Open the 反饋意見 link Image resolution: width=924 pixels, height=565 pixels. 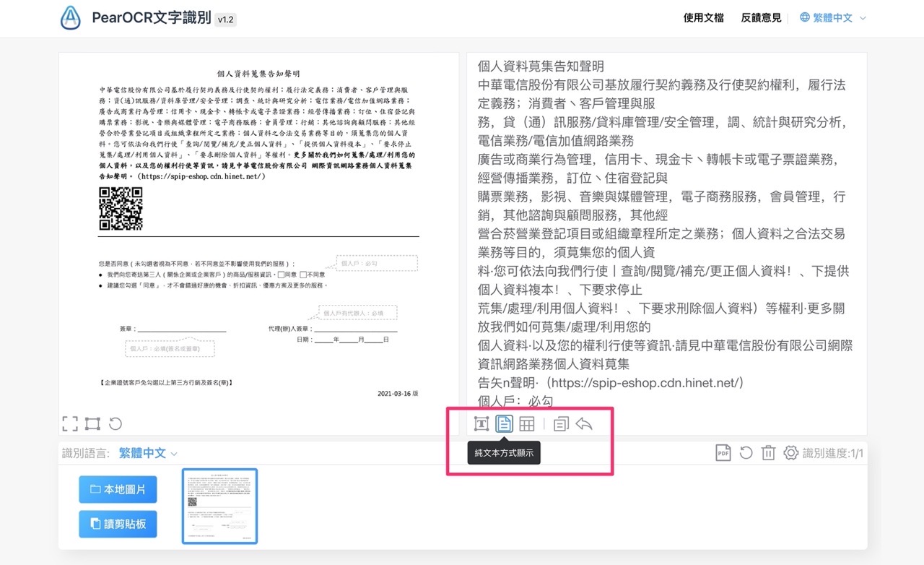click(x=761, y=18)
